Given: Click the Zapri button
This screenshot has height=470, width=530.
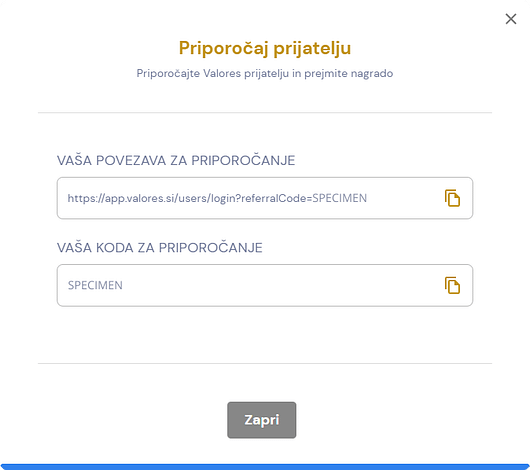Looking at the screenshot, I should tap(262, 420).
